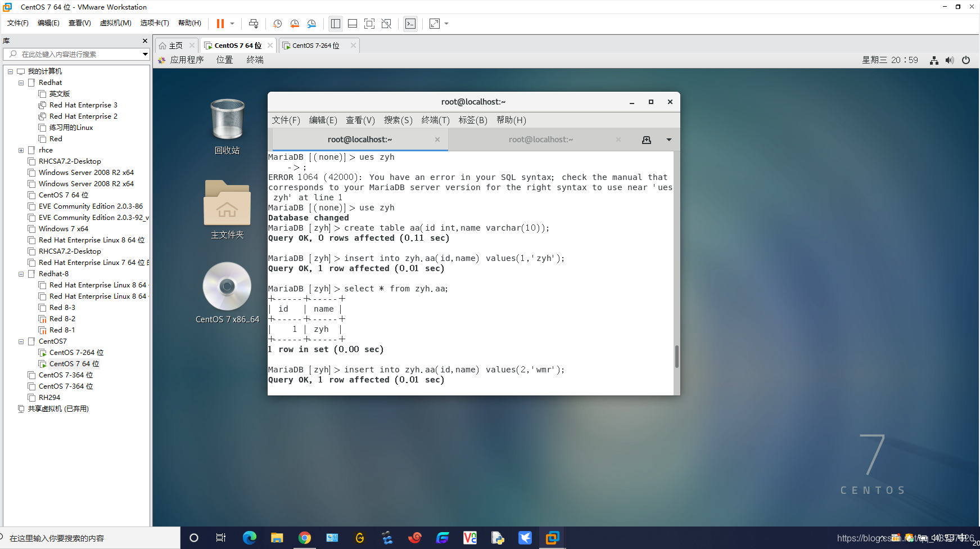The image size is (980, 549).
Task: Open the 查看(V) menu in VMware
Action: tap(79, 23)
